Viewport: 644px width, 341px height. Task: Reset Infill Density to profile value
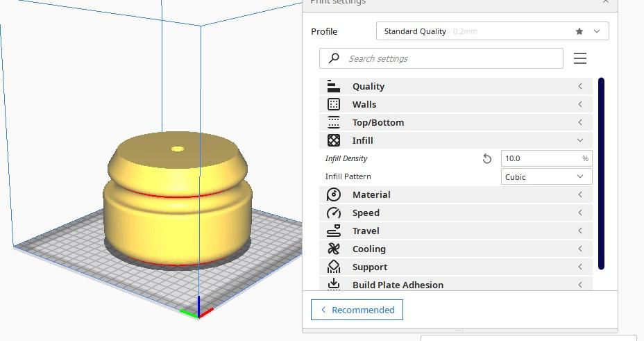coord(486,158)
